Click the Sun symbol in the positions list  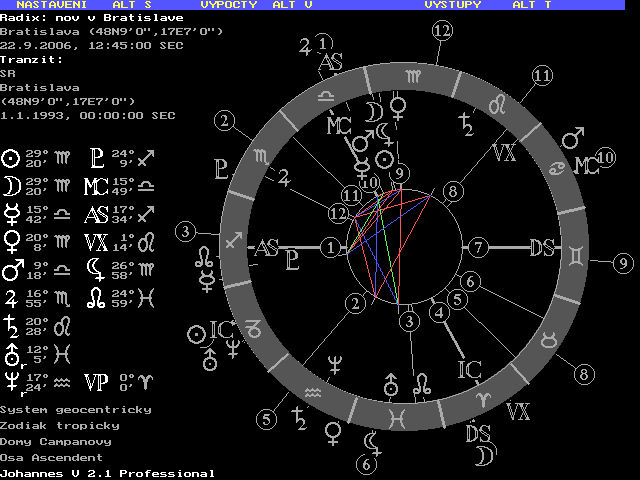10,158
